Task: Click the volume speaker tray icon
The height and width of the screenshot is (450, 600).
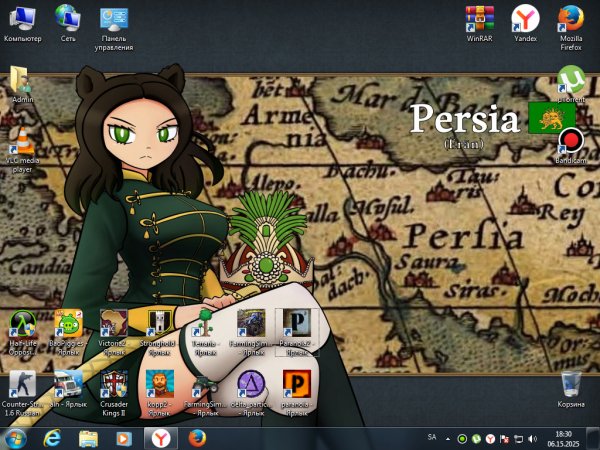Action: point(532,439)
